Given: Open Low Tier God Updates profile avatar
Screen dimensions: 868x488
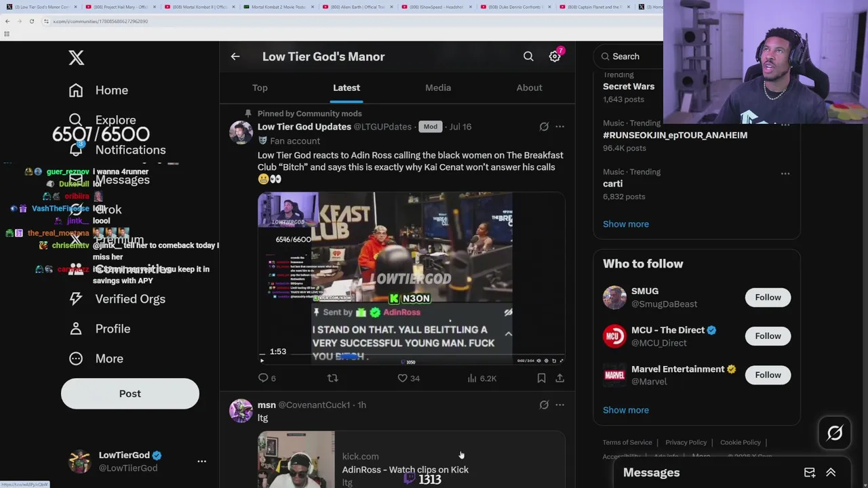Looking at the screenshot, I should click(x=241, y=133).
